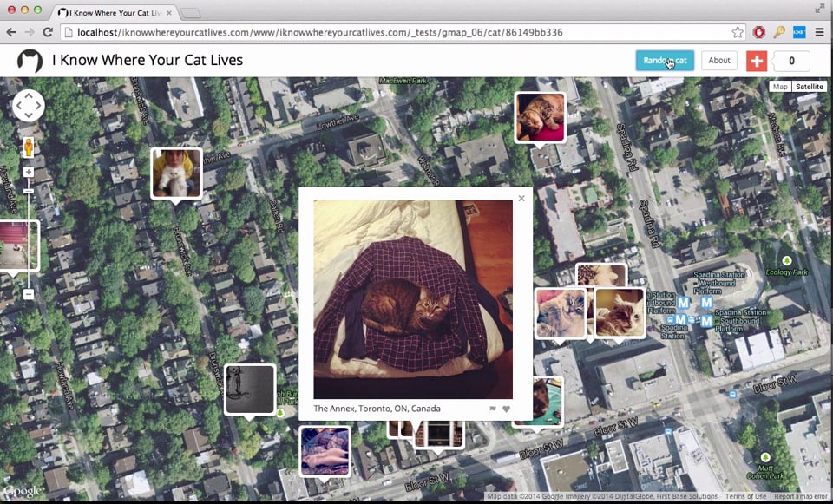Click the counter box showing 0

(791, 61)
